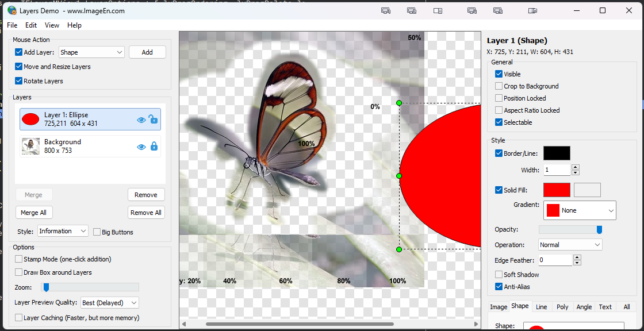
Task: Click the Remove button
Action: coord(146,195)
